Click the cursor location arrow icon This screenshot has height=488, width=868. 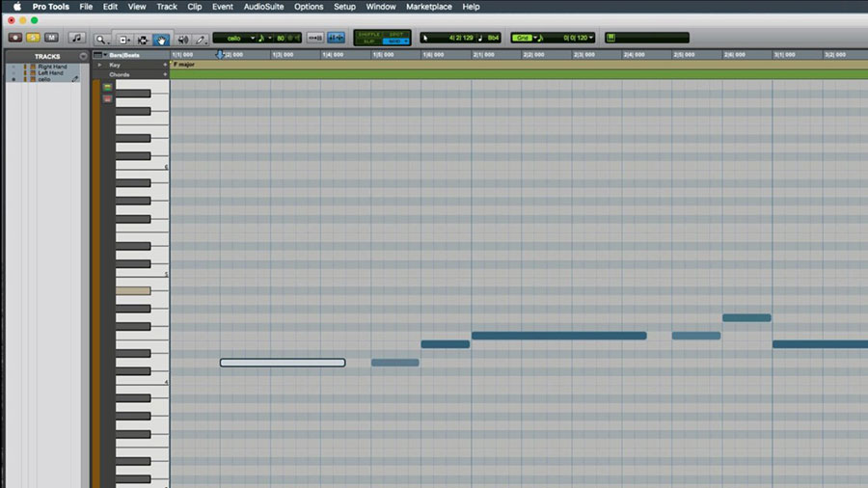click(x=425, y=39)
